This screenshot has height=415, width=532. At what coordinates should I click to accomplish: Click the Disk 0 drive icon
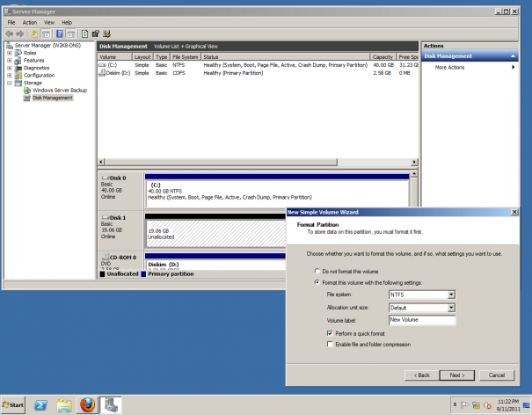(x=106, y=178)
